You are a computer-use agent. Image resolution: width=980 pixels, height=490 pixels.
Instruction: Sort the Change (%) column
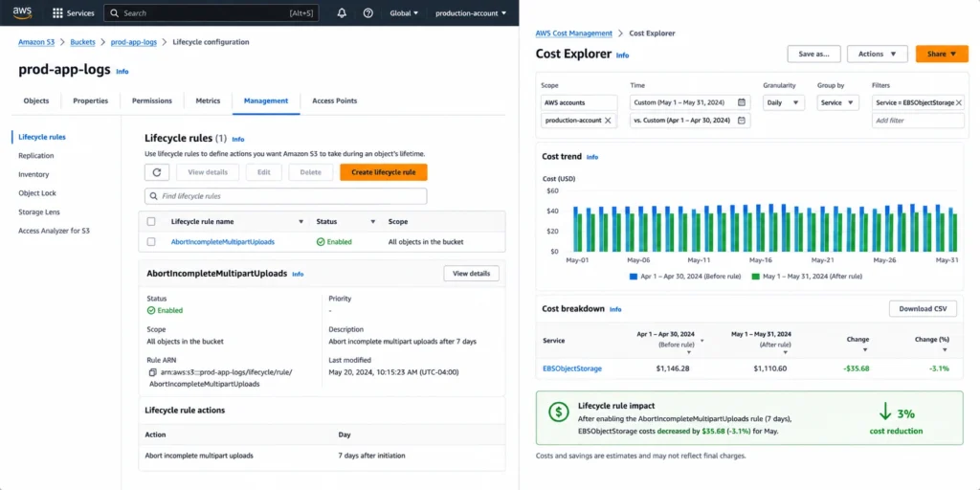point(945,350)
